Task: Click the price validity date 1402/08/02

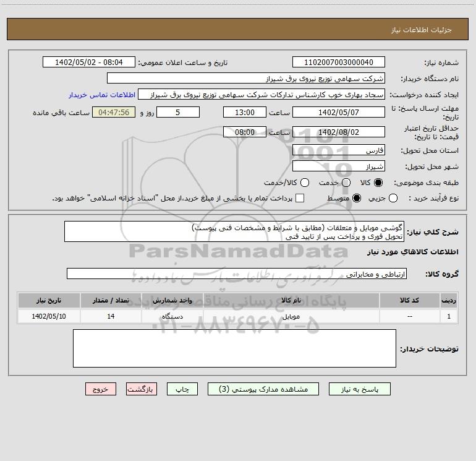Action: pos(339,132)
